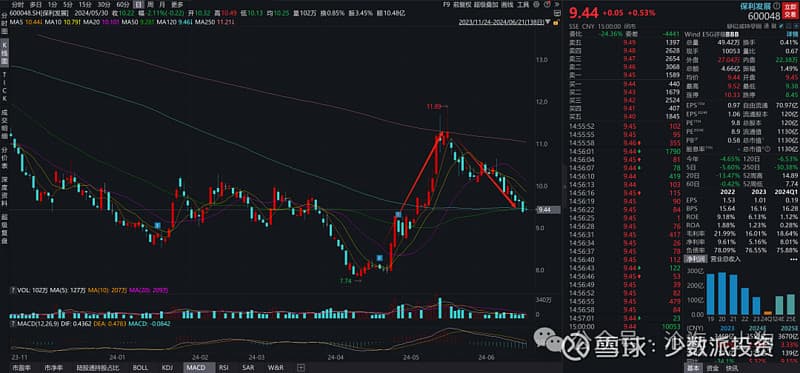Select the 市盈率 indicator tab

(20, 367)
